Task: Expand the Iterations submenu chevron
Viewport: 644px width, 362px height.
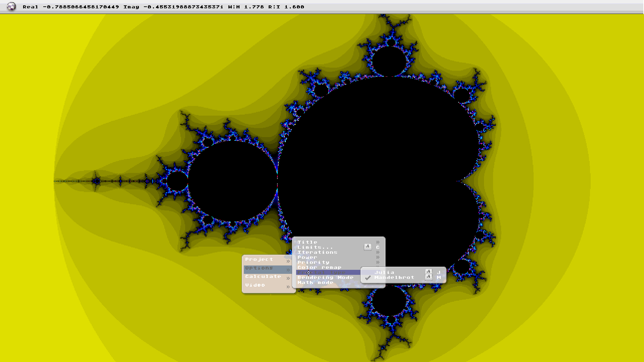Action: (378, 252)
